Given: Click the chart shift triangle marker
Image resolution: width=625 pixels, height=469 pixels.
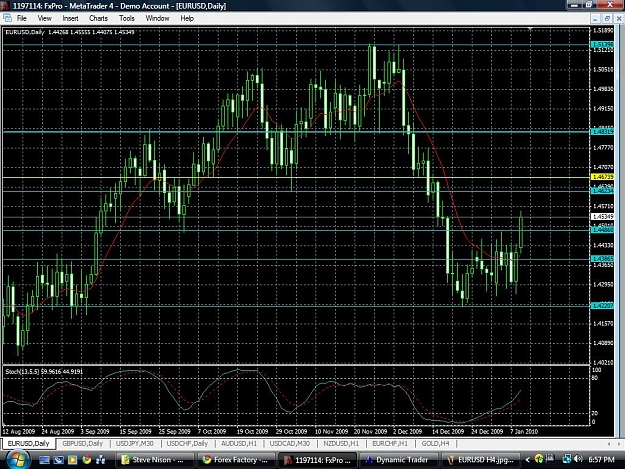Looking at the screenshot, I should point(530,29).
